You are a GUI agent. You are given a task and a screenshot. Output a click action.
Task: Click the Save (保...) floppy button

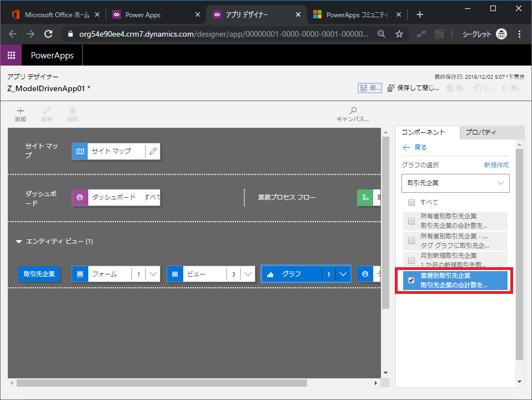370,88
